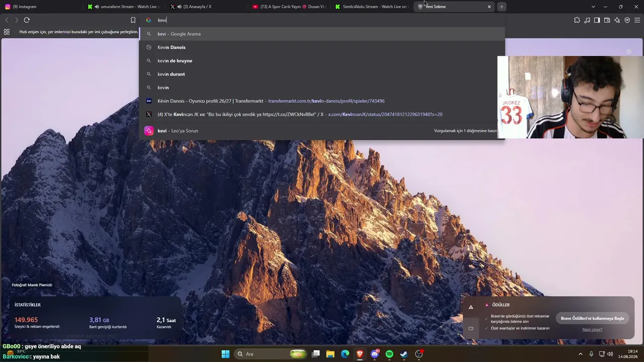644x362 pixels.
Task: Open Discord from the taskbar
Action: [x=375, y=354]
